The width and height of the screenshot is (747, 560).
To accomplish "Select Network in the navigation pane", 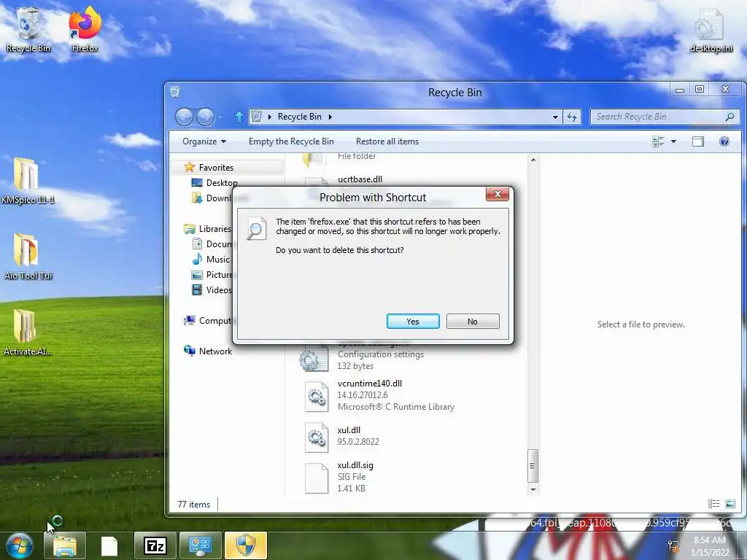I will [x=208, y=351].
